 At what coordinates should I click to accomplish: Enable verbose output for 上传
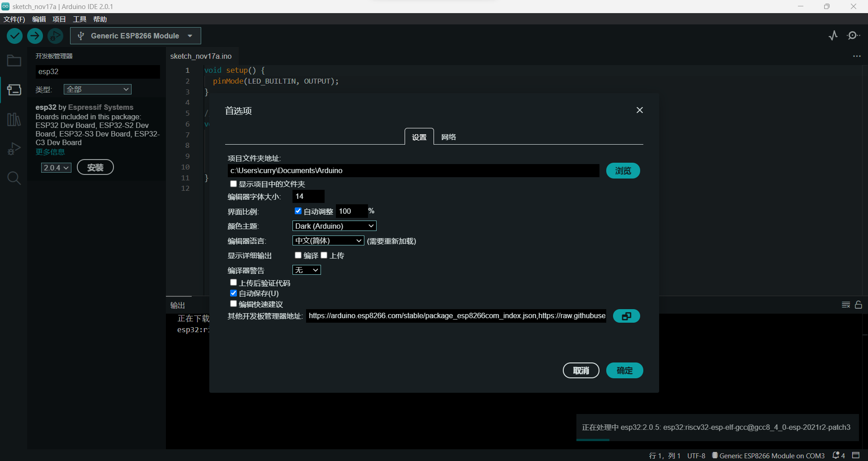pyautogui.click(x=324, y=255)
